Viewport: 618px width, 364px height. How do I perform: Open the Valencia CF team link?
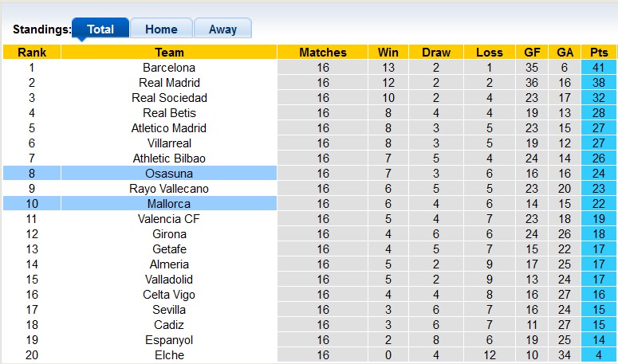click(169, 219)
